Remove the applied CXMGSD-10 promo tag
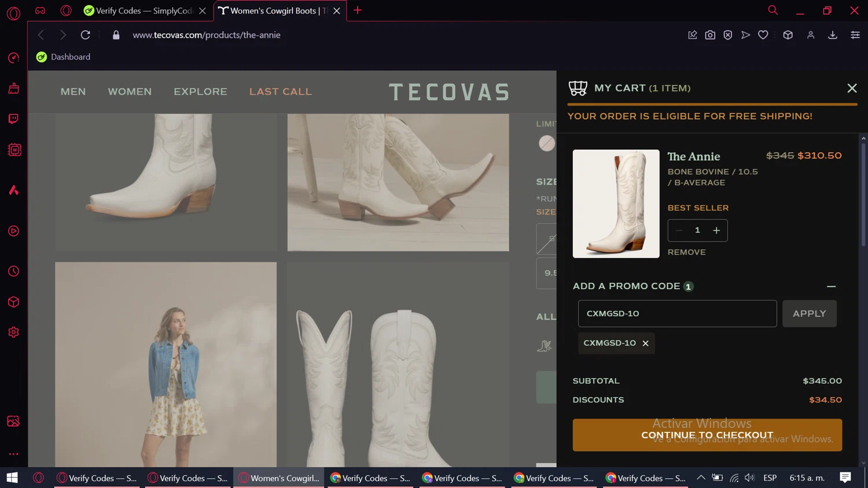This screenshot has width=868, height=488. tap(645, 343)
